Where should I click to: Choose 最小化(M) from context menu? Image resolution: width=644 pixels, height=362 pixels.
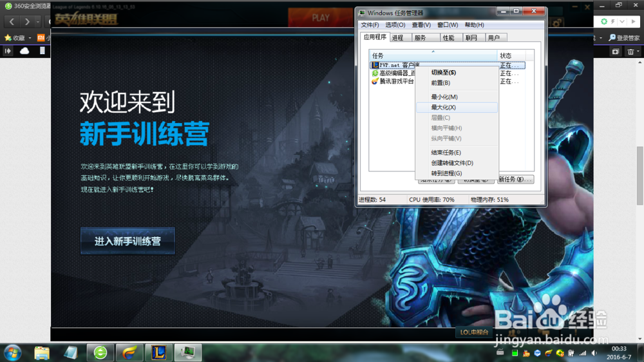457,97
